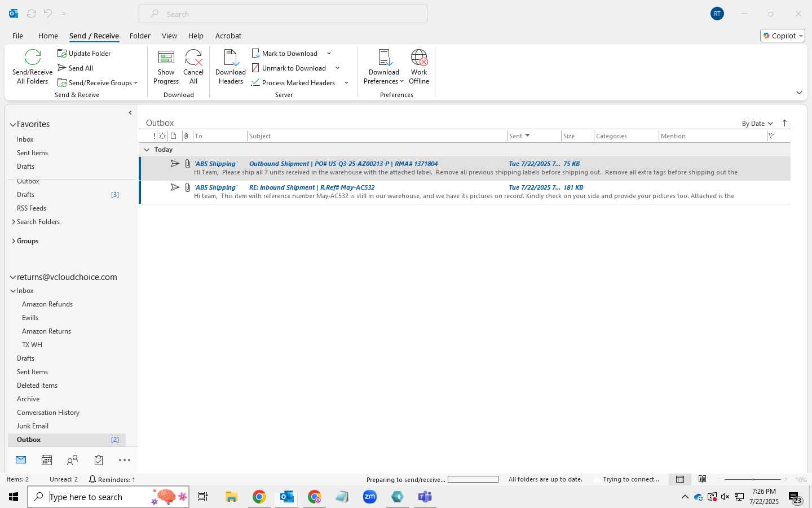Open RT account profile circle

(x=717, y=14)
